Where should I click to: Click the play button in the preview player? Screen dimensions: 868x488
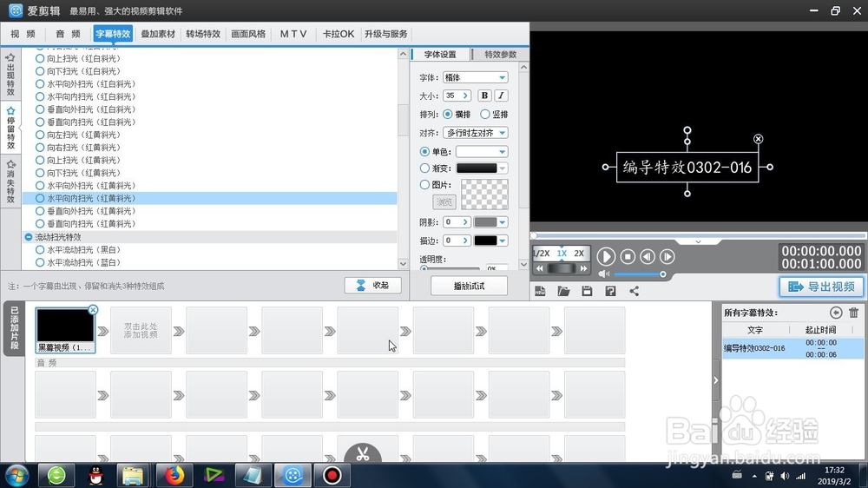click(x=606, y=256)
